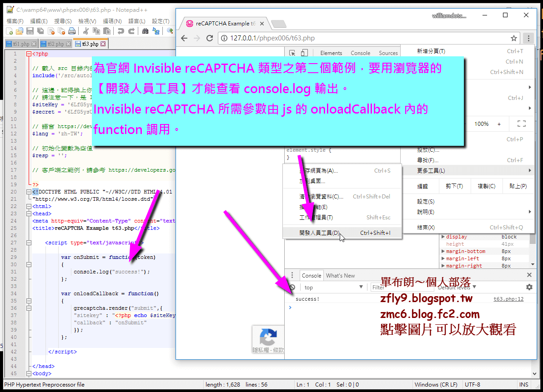This screenshot has height=392, width=543.
Task: Click the console Filter input field
Action: click(x=402, y=287)
